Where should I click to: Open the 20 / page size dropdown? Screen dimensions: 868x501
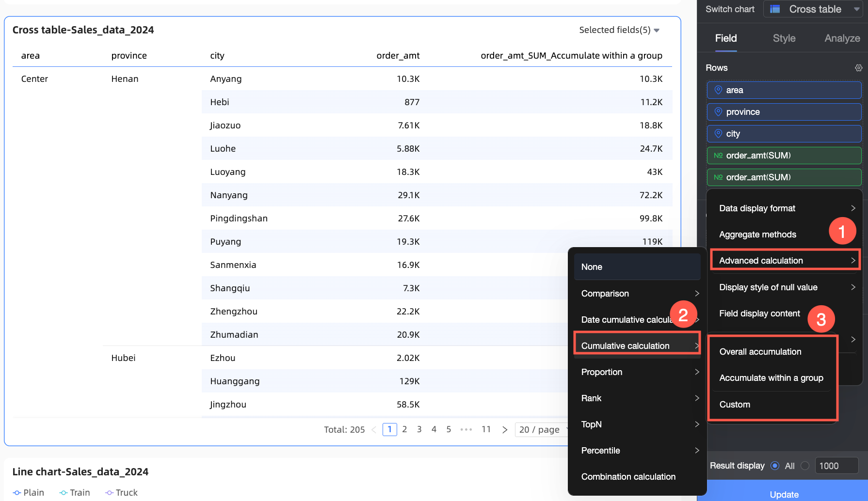pyautogui.click(x=542, y=430)
